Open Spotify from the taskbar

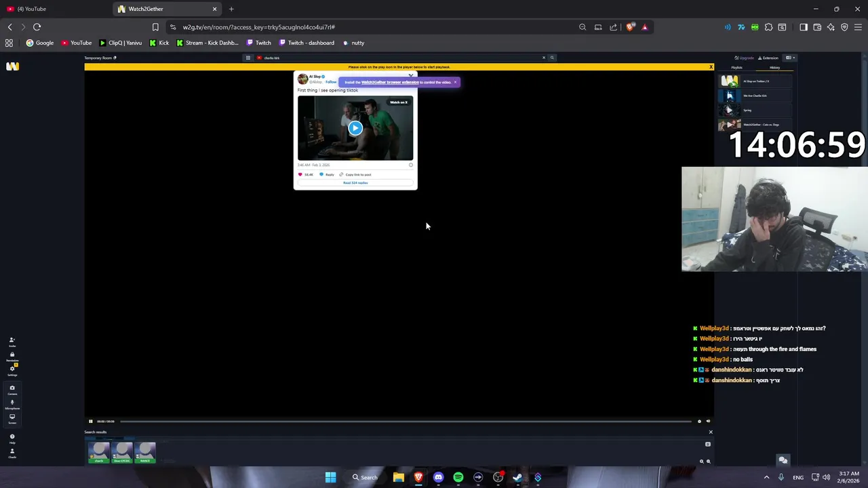458,477
